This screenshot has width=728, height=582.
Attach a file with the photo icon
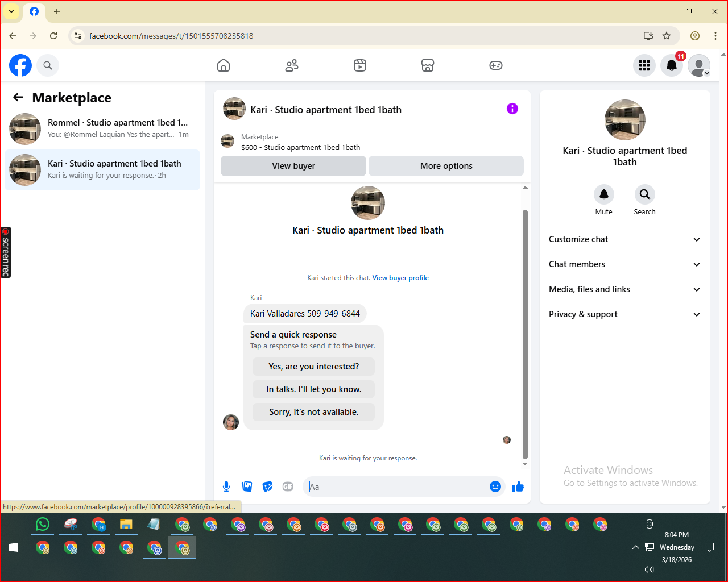tap(247, 487)
